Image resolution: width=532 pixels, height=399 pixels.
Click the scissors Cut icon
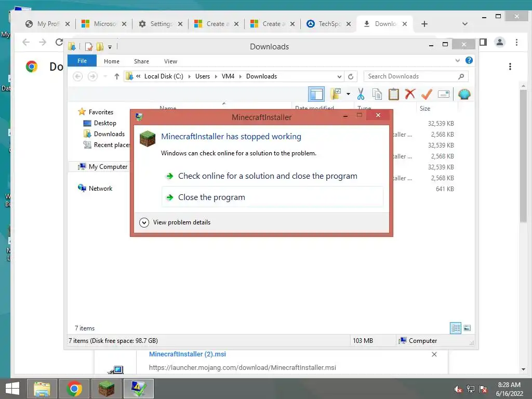(361, 94)
